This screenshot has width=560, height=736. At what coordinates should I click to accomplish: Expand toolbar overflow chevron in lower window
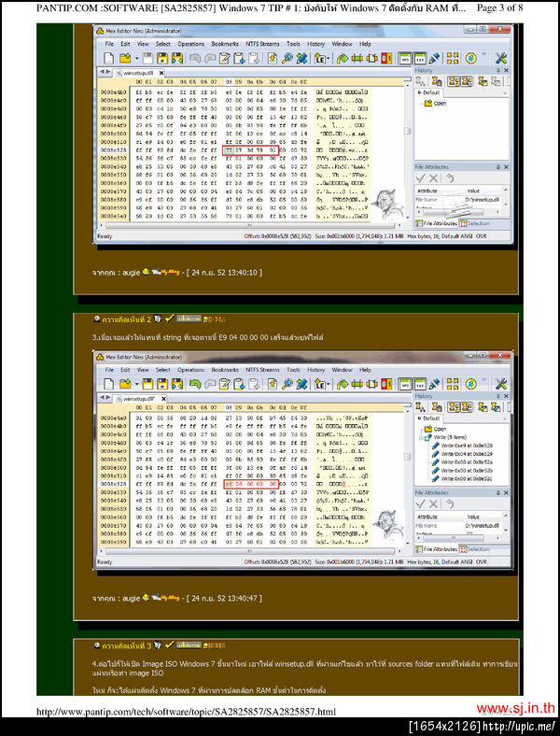[484, 379]
